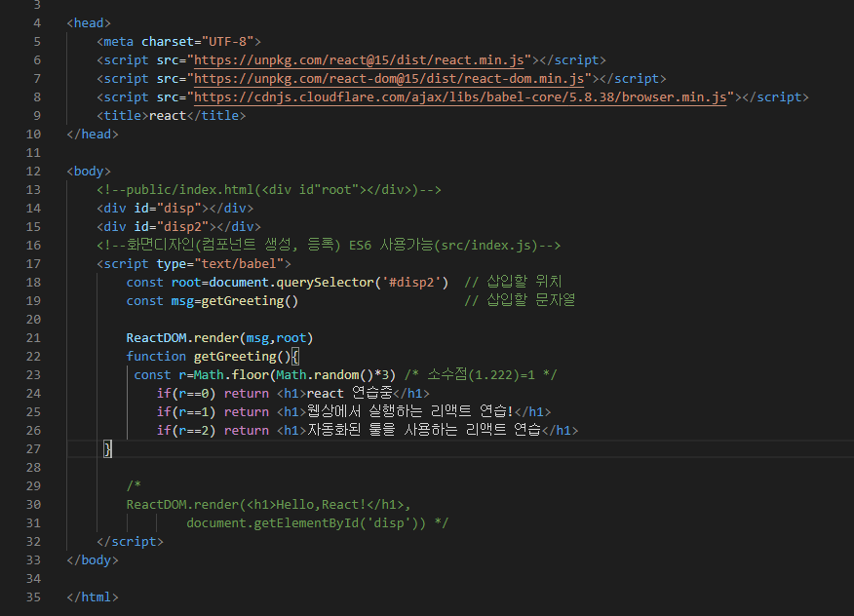Click the if(r==2) condition
Screen dimensions: 854x616
[x=186, y=430]
